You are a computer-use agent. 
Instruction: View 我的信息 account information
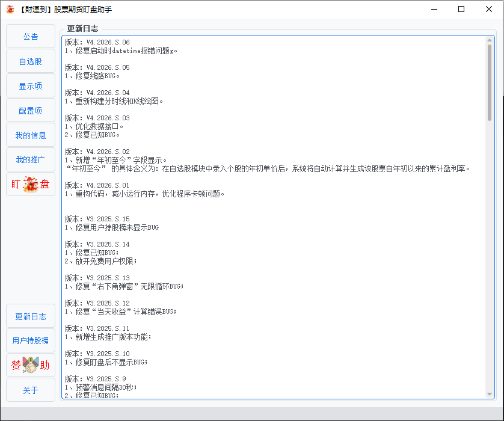pos(30,135)
